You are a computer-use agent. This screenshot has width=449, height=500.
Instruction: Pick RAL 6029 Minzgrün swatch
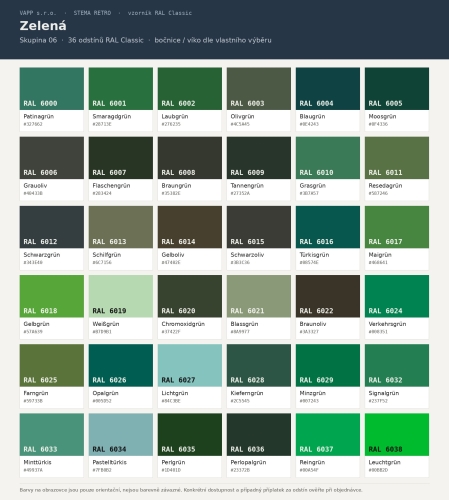[x=328, y=365]
